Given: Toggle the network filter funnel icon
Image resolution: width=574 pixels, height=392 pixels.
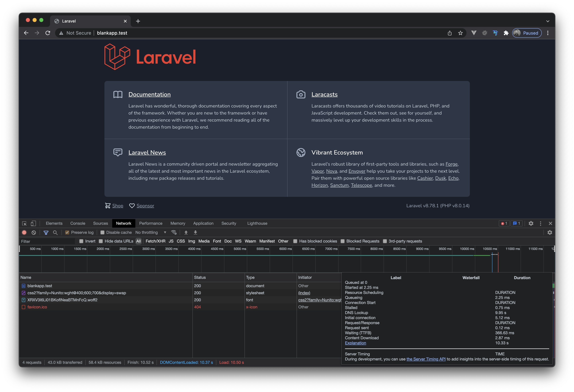Looking at the screenshot, I should tap(46, 232).
